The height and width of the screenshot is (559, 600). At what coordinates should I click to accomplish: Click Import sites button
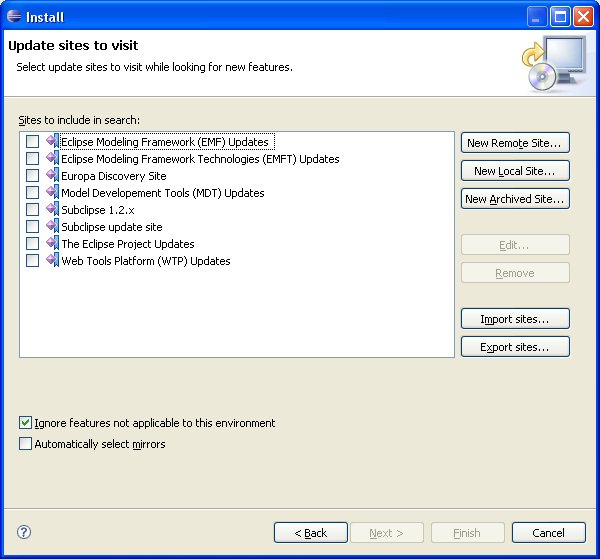515,319
